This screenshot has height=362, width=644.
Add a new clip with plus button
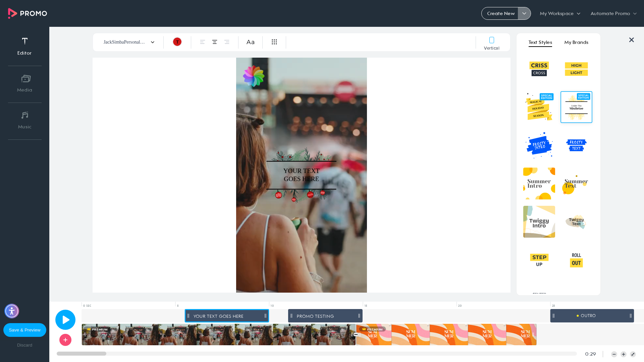(x=65, y=340)
